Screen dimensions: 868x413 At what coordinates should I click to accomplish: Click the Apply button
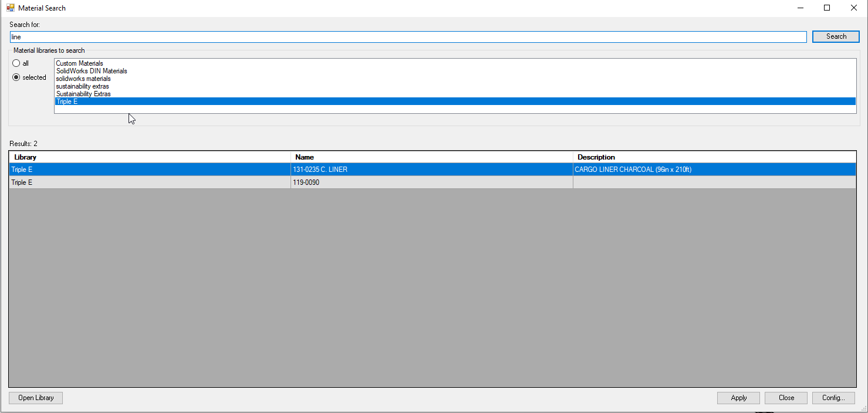[x=738, y=398]
